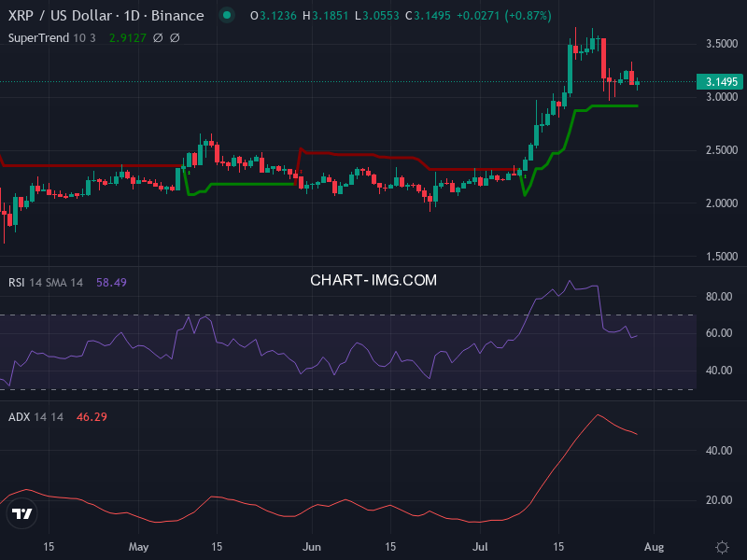Click price axis label 3.5000

[722, 44]
